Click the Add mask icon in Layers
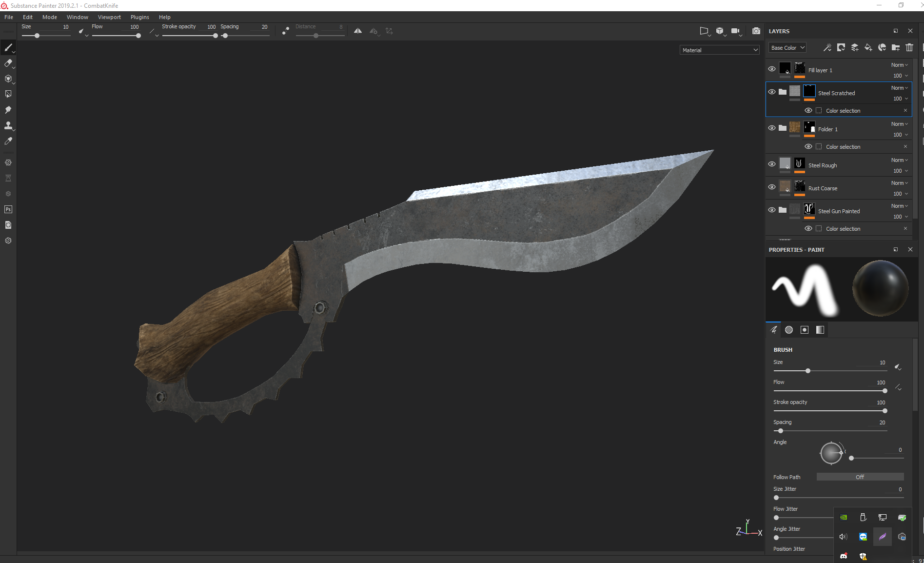 841,47
